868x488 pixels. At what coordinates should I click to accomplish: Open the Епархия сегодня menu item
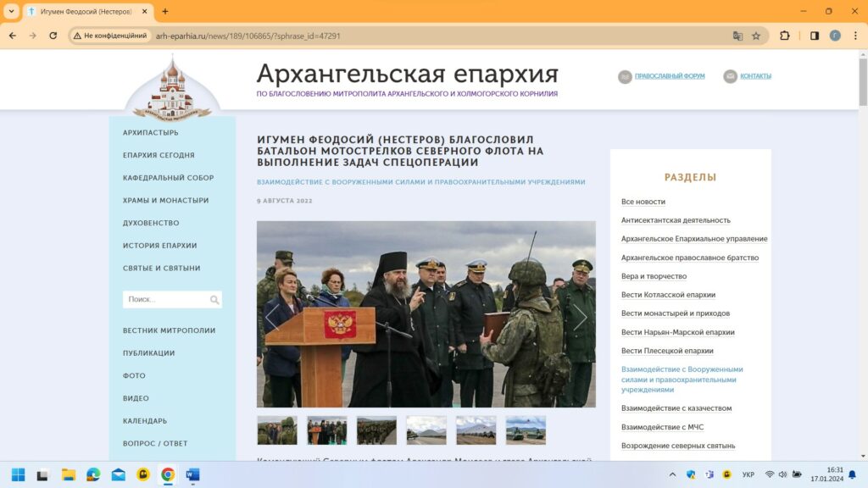pos(159,156)
